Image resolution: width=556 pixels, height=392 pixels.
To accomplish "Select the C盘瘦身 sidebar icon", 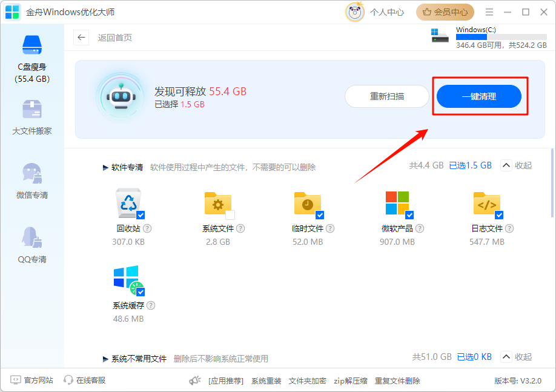I will tap(31, 50).
